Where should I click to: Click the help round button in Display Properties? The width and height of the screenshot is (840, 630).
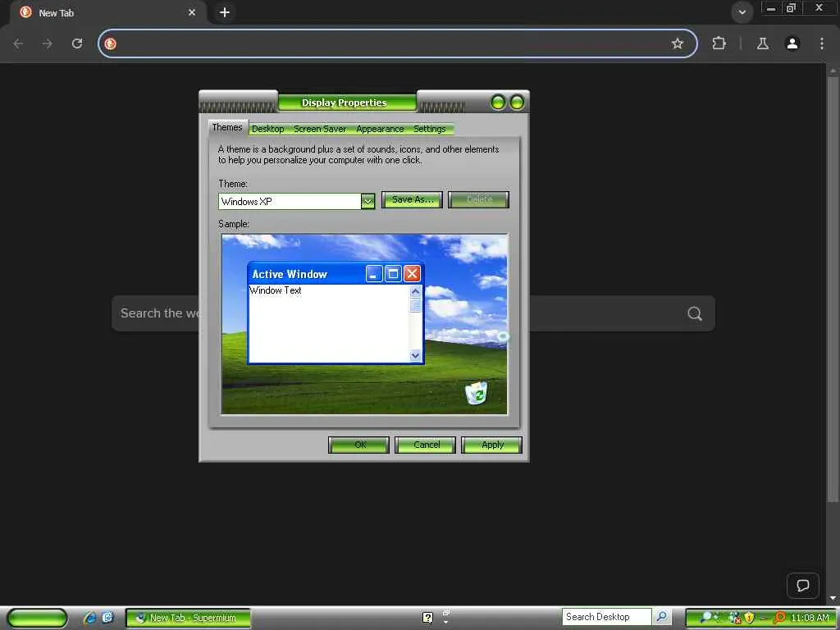click(498, 102)
